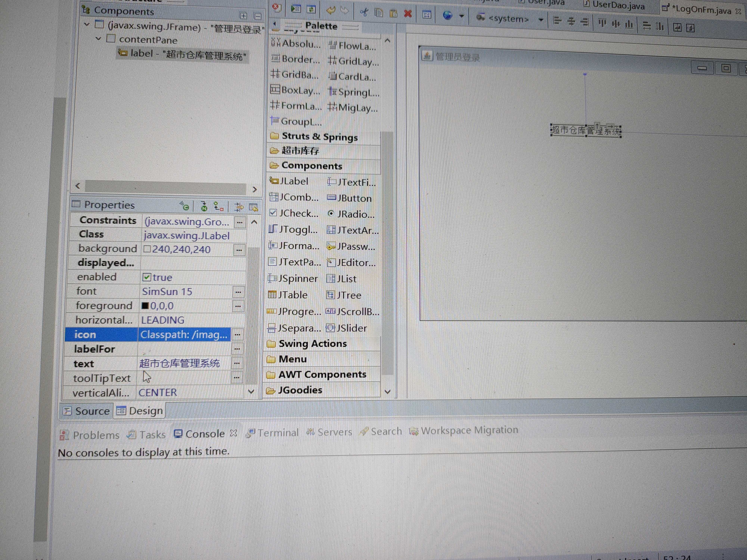Toggle the enabled true checkbox
Image resolution: width=747 pixels, height=560 pixels.
click(147, 277)
